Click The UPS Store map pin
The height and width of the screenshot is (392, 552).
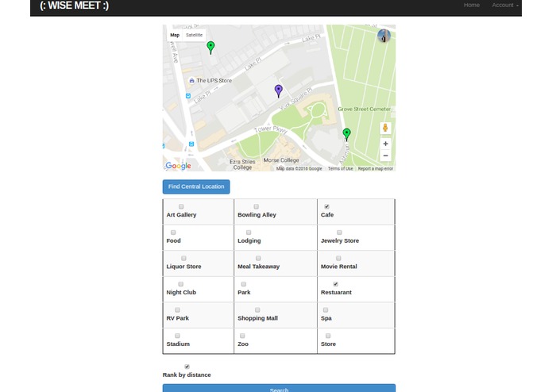tap(192, 80)
